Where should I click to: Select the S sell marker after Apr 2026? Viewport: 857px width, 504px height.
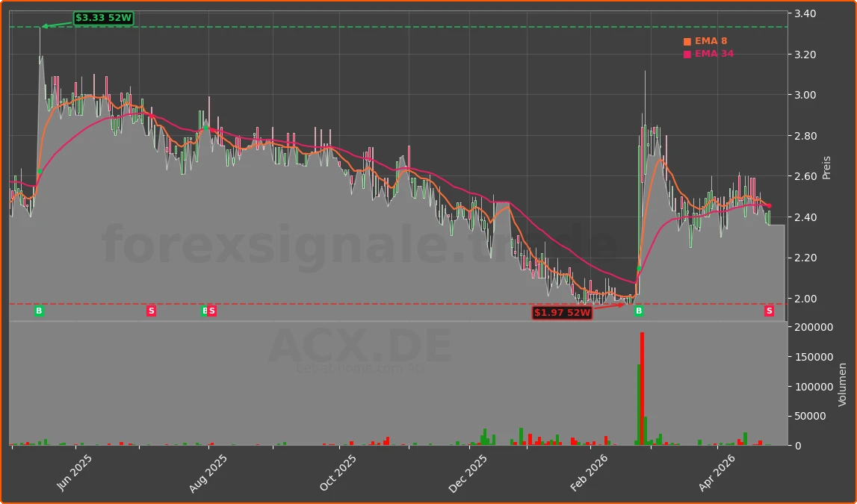[x=769, y=311]
